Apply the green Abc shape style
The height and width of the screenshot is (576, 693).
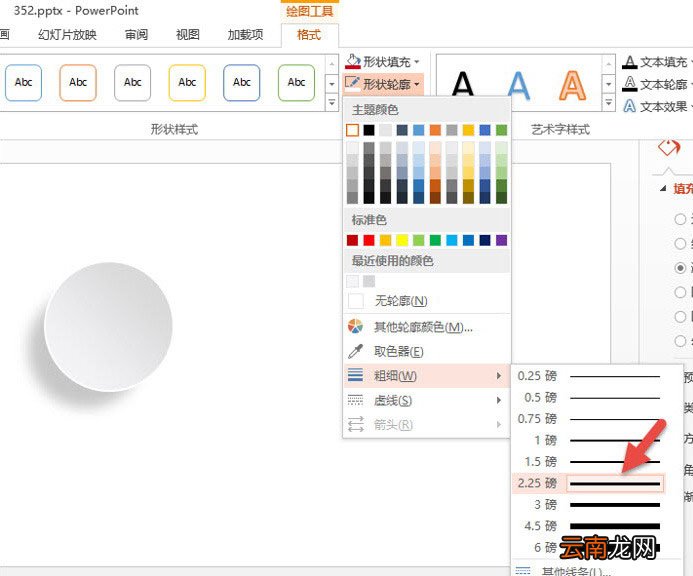297,83
